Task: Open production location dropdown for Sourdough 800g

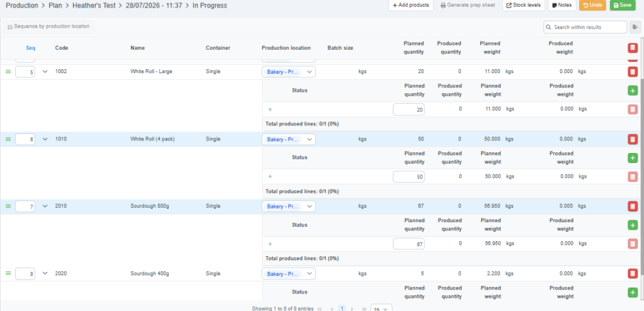Action: (289, 206)
